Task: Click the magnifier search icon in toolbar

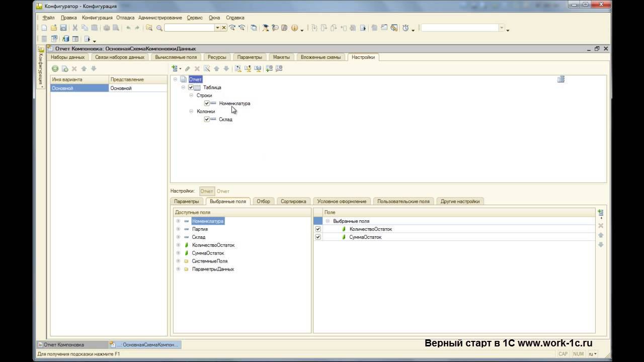Action: (x=159, y=28)
